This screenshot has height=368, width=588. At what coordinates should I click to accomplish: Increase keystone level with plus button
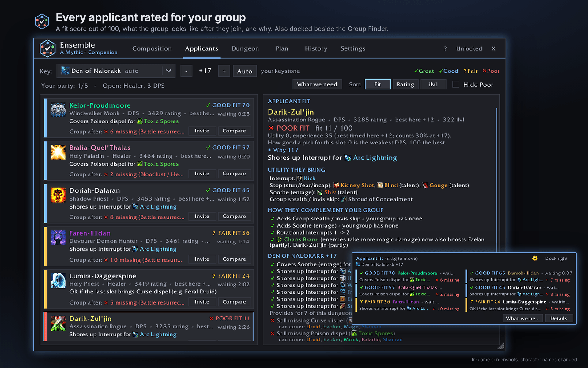pos(224,71)
